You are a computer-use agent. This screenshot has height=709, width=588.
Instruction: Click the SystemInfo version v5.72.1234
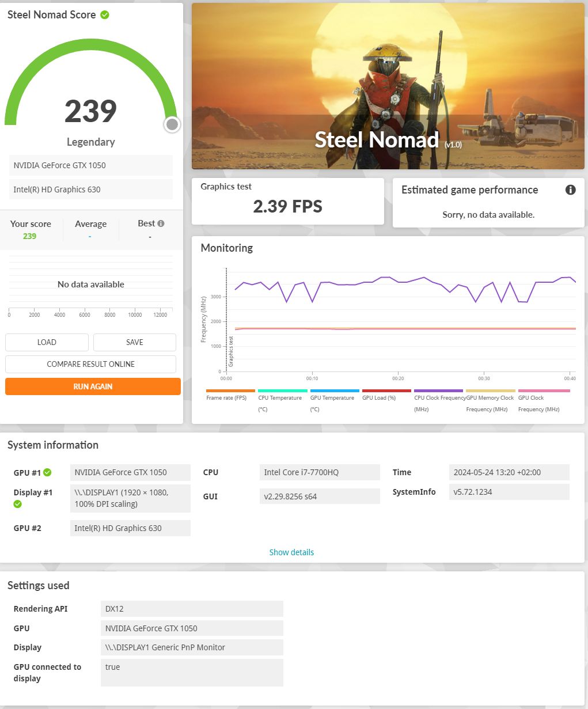pos(509,492)
